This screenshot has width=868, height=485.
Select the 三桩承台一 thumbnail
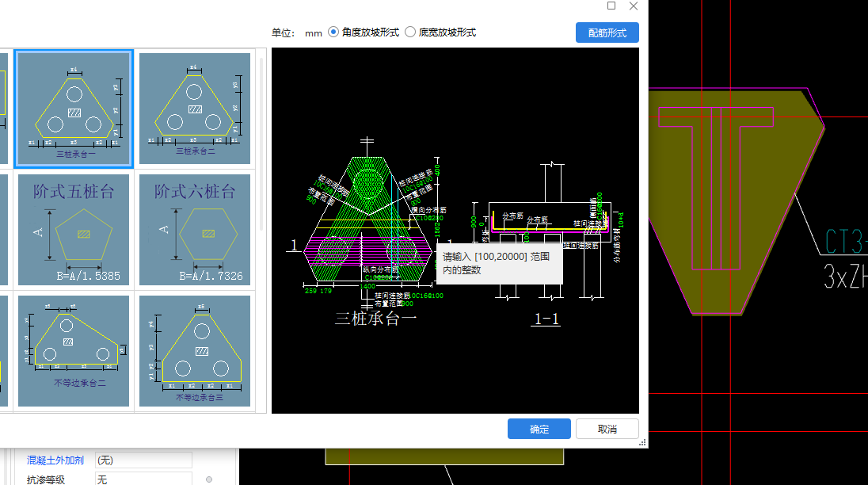[x=74, y=109]
